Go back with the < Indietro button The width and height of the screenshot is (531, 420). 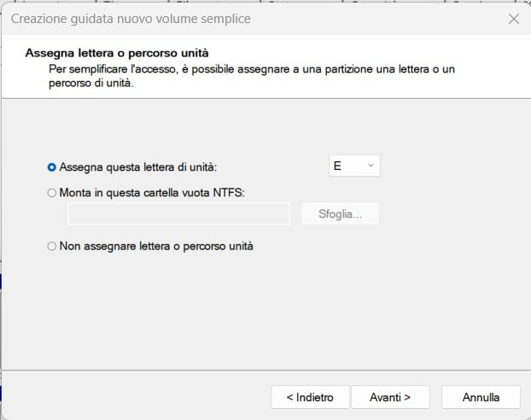[x=309, y=397]
